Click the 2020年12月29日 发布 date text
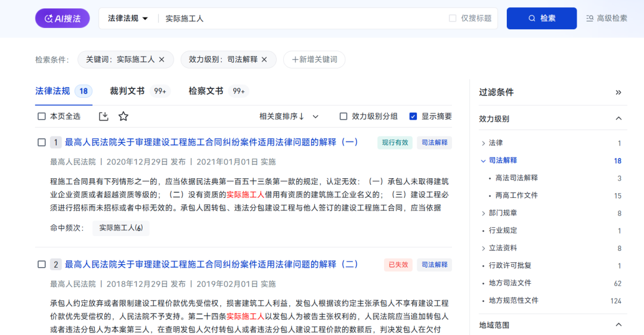 (x=146, y=162)
